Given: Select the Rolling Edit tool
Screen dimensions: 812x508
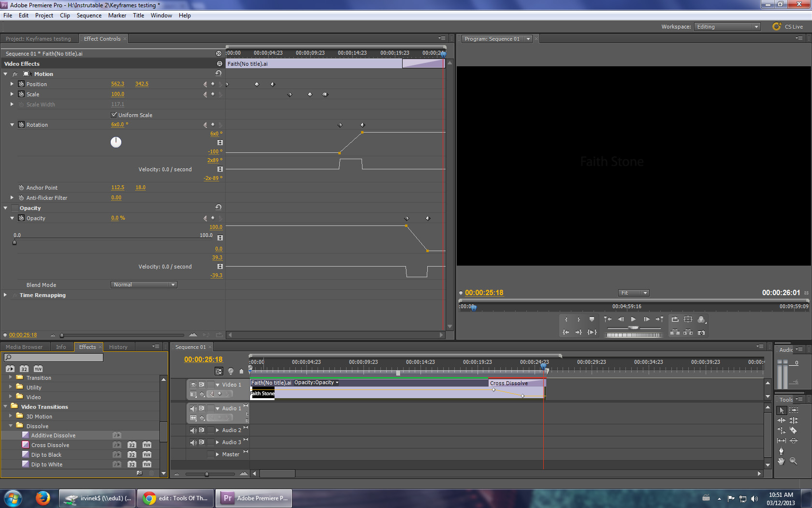Looking at the screenshot, I should click(x=794, y=420).
